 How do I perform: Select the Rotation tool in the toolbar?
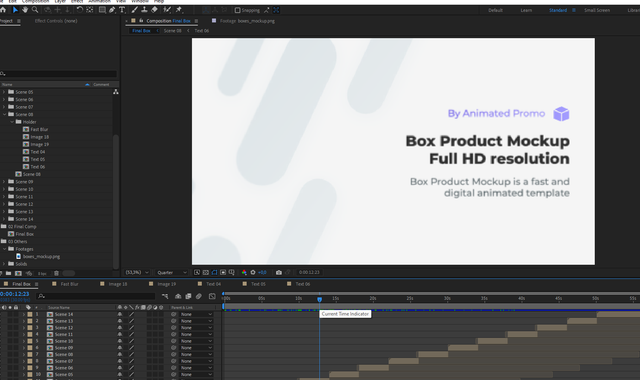click(80, 10)
